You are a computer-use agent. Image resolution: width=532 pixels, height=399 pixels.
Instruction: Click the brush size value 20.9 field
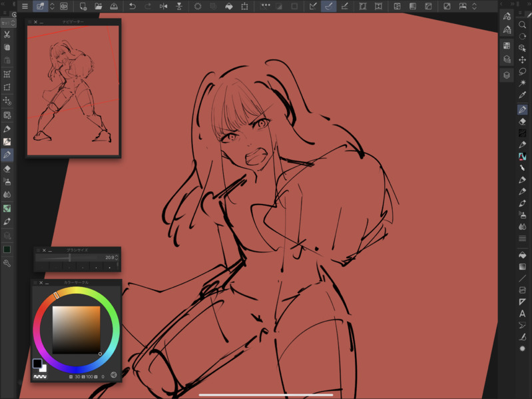[x=109, y=258]
